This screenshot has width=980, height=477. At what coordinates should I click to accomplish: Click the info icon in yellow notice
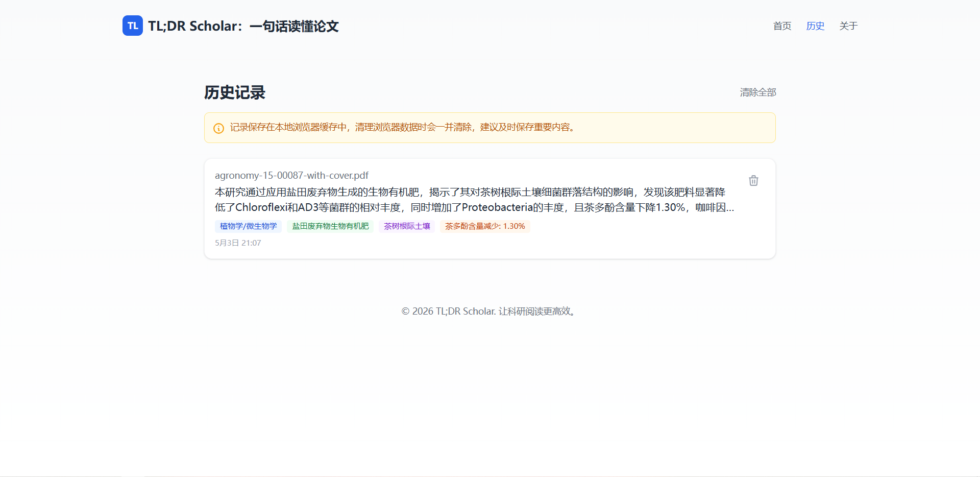pos(218,128)
